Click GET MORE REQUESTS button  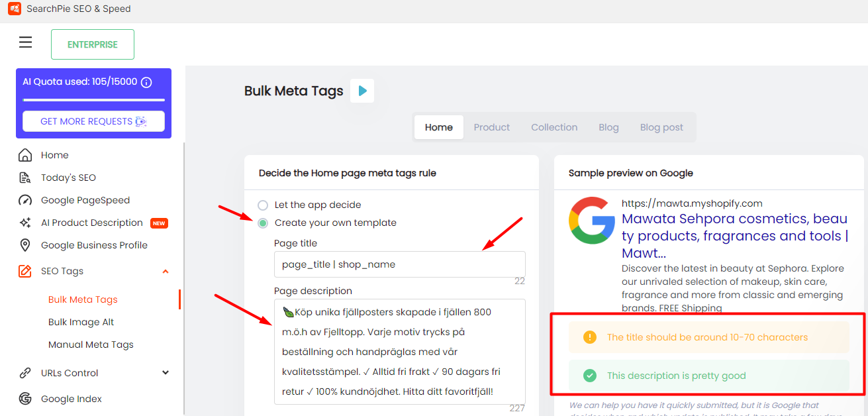coord(93,121)
